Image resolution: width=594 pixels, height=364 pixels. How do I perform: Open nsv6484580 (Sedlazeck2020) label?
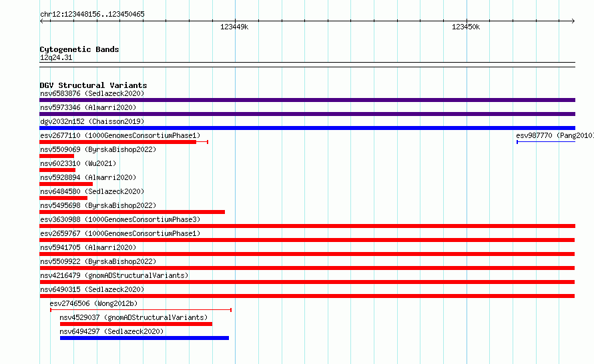pos(92,191)
